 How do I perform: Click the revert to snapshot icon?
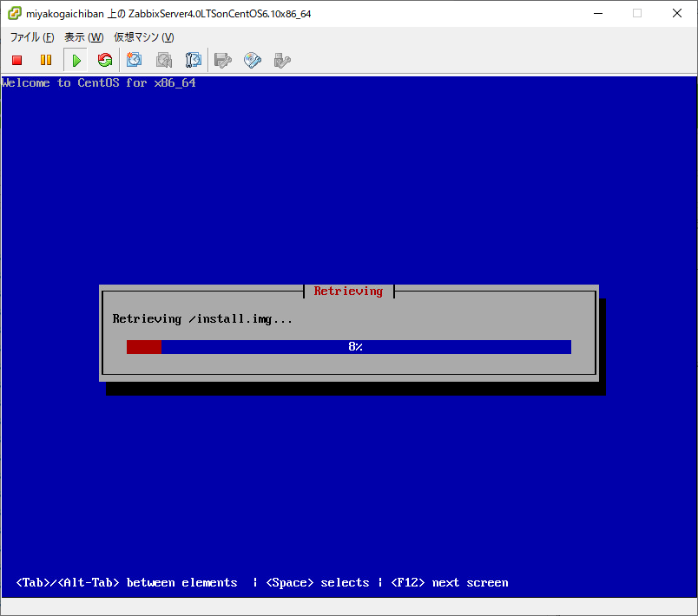point(164,60)
